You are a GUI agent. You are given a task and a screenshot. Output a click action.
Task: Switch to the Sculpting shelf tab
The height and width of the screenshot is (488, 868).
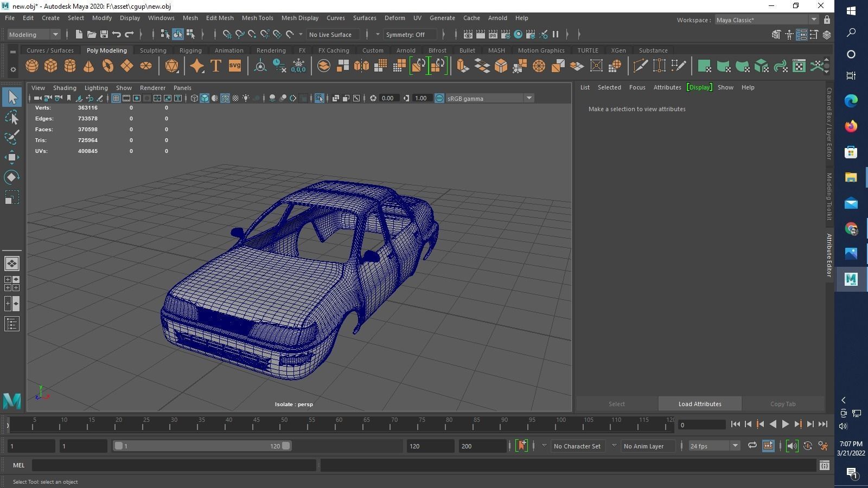[x=153, y=50]
